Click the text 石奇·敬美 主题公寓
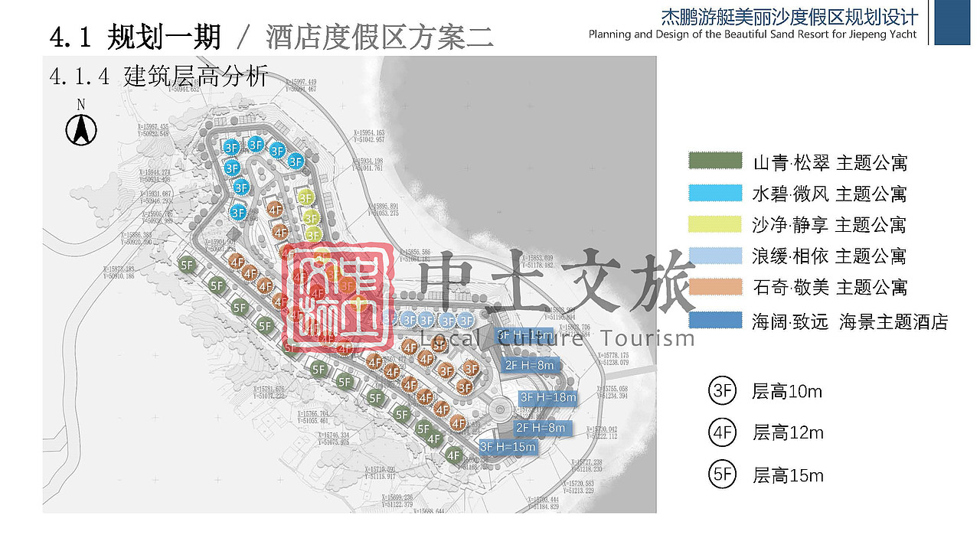This screenshot has height=551, width=980. [830, 288]
